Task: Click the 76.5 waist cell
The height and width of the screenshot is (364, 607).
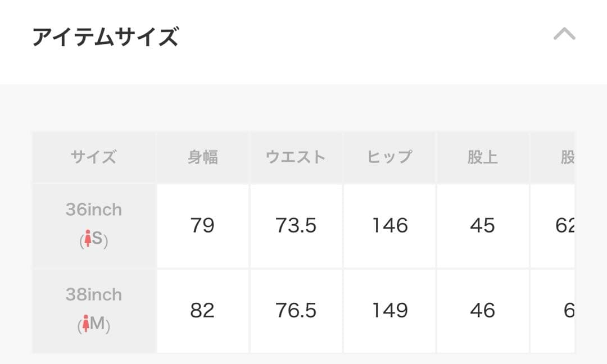Action: [x=296, y=311]
